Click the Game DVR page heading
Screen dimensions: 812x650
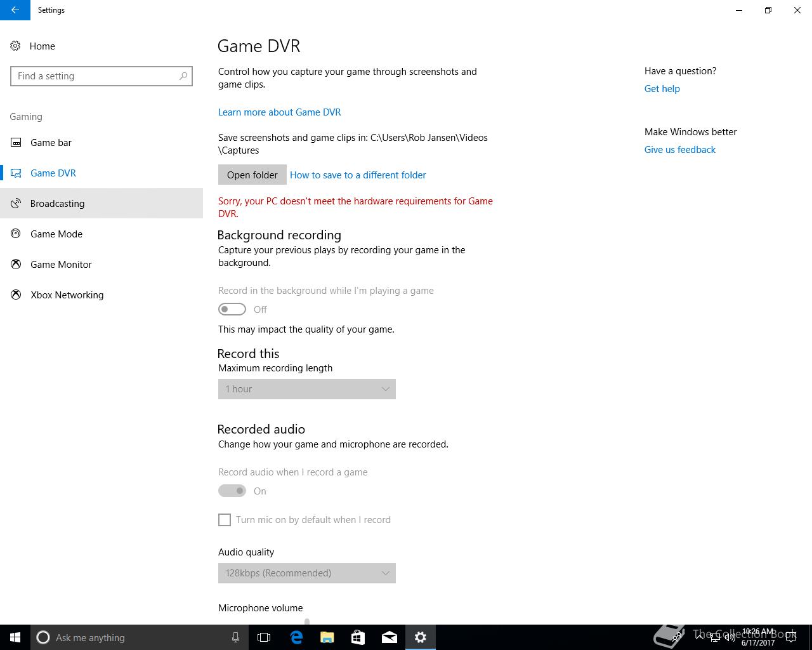coord(259,46)
